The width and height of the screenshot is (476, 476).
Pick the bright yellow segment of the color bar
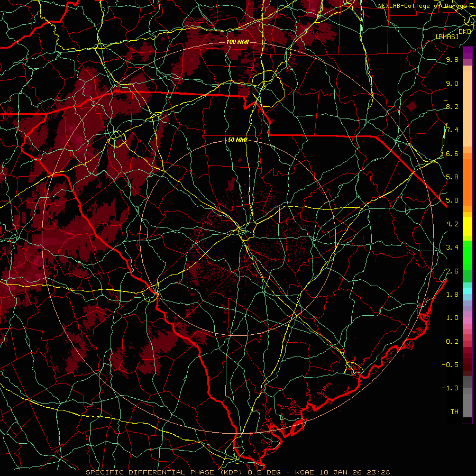coord(467,226)
